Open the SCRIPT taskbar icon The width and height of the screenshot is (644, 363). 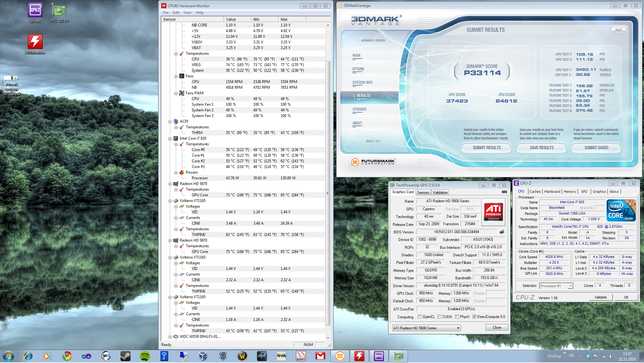[x=301, y=356]
